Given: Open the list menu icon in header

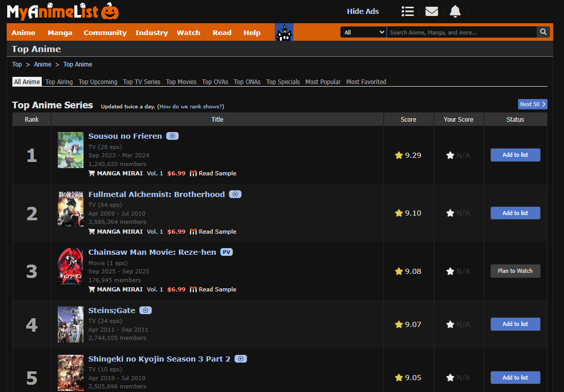Looking at the screenshot, I should pyautogui.click(x=407, y=11).
